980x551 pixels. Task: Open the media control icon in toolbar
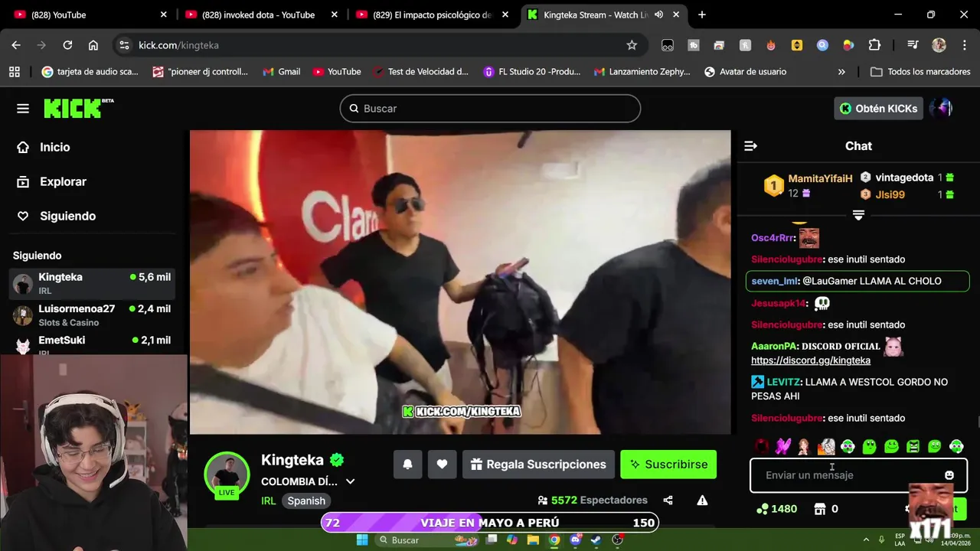[x=913, y=45]
